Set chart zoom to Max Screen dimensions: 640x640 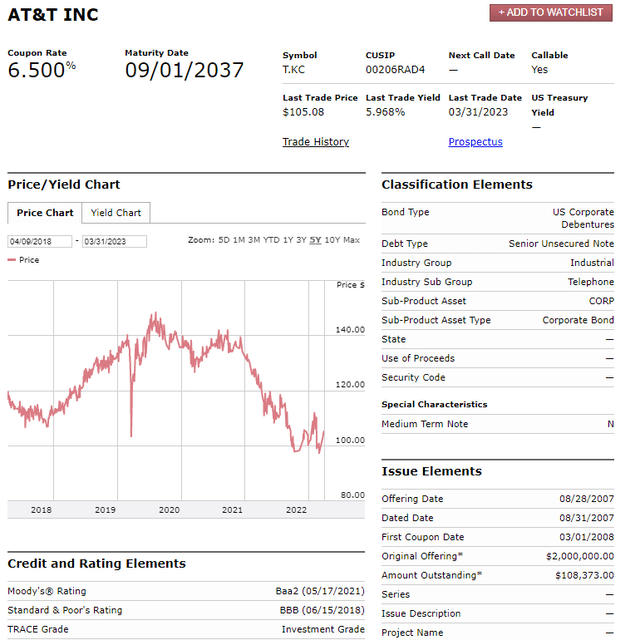click(351, 240)
